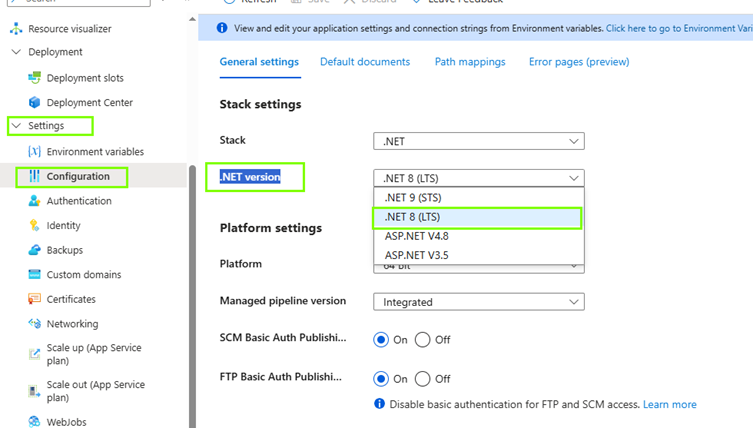The height and width of the screenshot is (428, 753).
Task: Collapse the Deployment section
Action: pos(16,52)
